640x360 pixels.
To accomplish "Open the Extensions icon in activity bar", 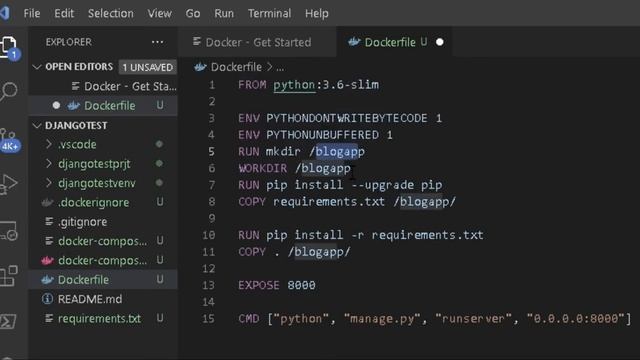I will (9, 276).
